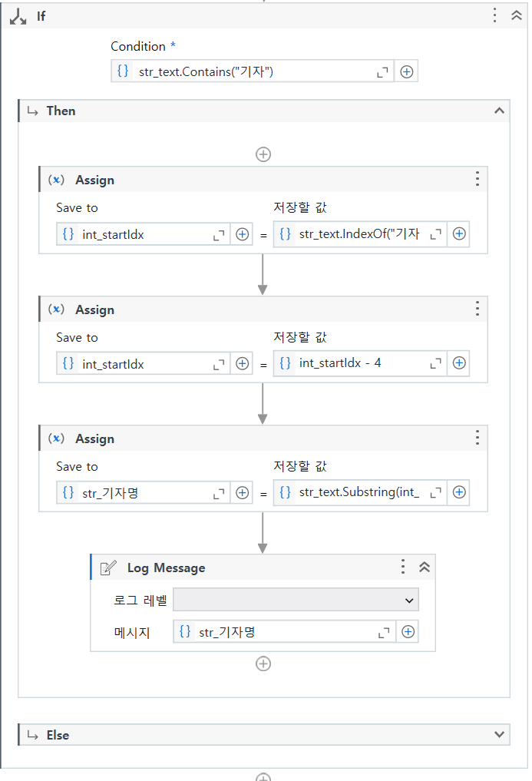The width and height of the screenshot is (532, 781).
Task: Collapse the Log Message activity
Action: tap(425, 567)
